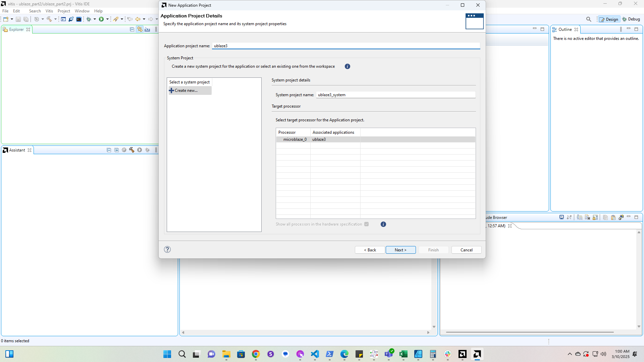Open the Vitis menu
The image size is (644, 362).
tap(49, 11)
